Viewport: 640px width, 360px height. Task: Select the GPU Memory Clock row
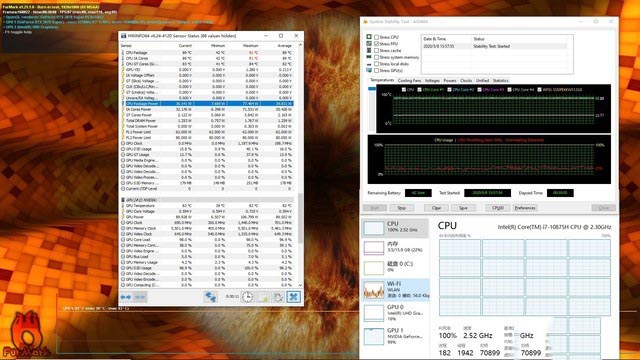pos(207,229)
